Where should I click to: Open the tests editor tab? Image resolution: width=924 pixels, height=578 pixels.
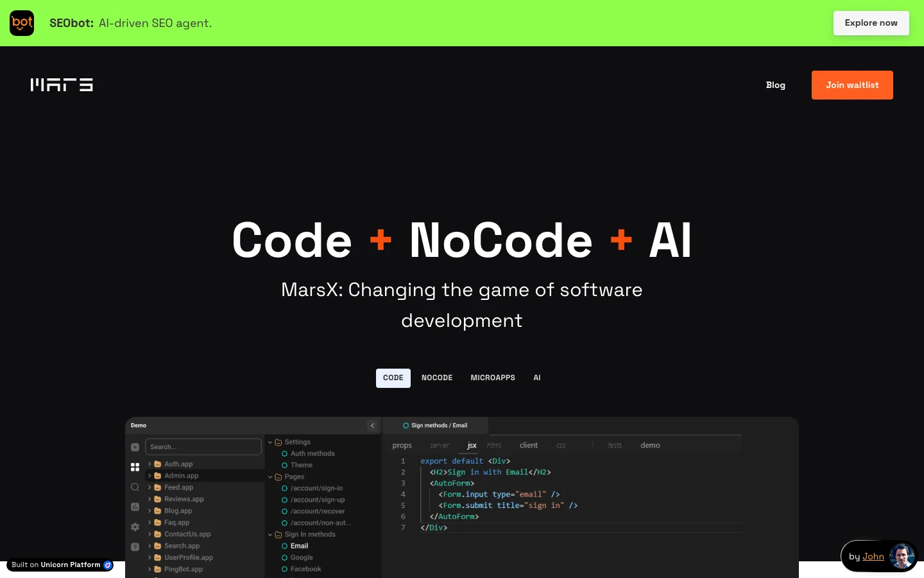pyautogui.click(x=615, y=445)
